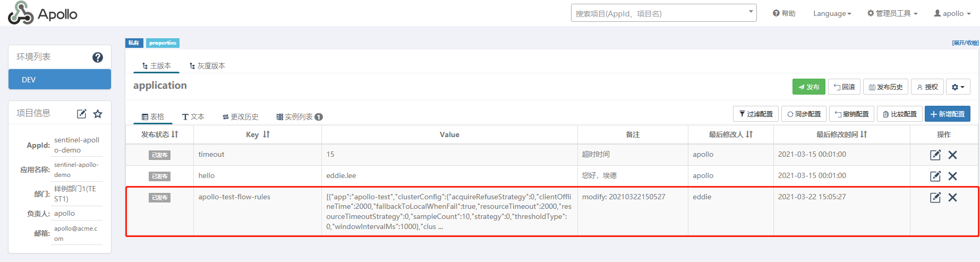Sort by Key column
The width and height of the screenshot is (980, 262).
266,134
